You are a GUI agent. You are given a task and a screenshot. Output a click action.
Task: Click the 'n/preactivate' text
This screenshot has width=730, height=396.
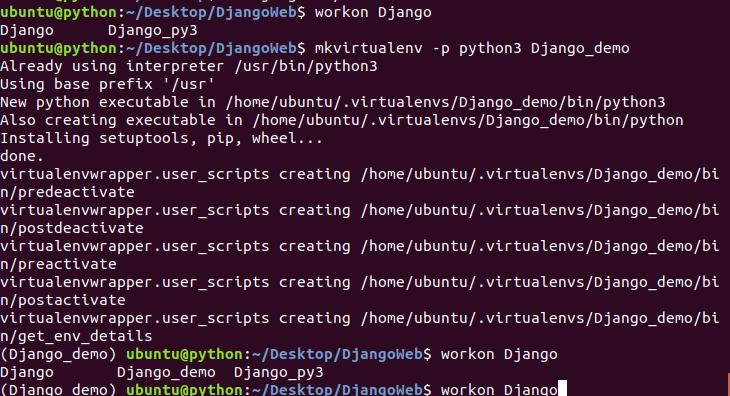click(58, 264)
